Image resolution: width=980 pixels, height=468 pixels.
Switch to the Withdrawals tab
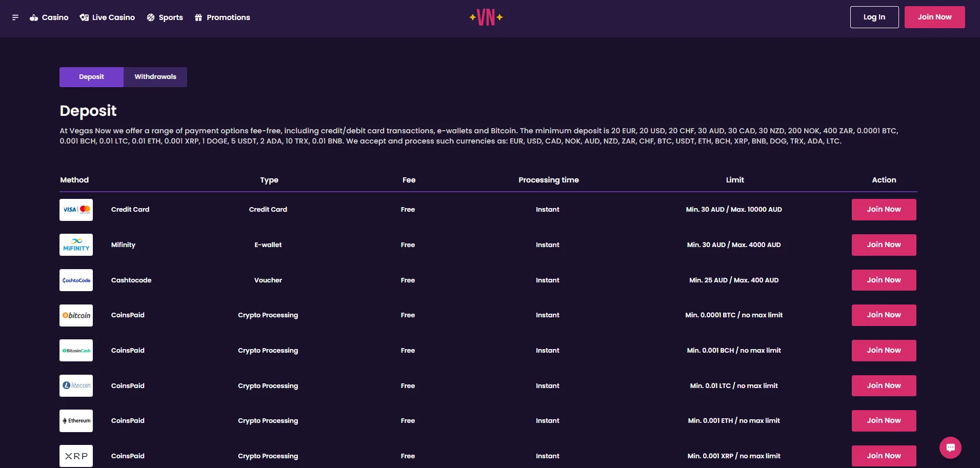tap(155, 77)
